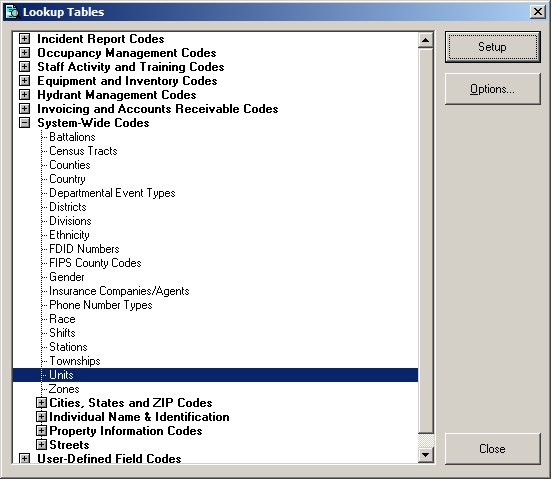Expand Cities, States and ZIP Codes
This screenshot has width=551, height=479.
[x=41, y=403]
